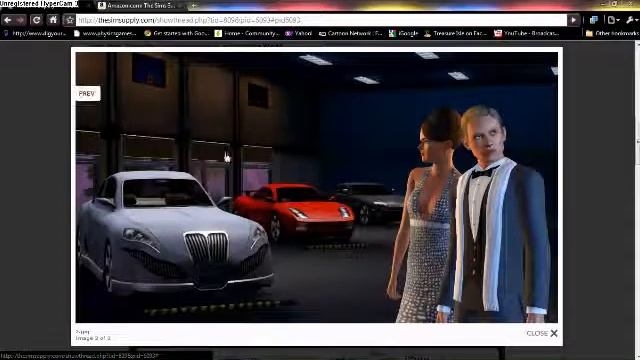Open the Home - Community bookmark

point(247,33)
